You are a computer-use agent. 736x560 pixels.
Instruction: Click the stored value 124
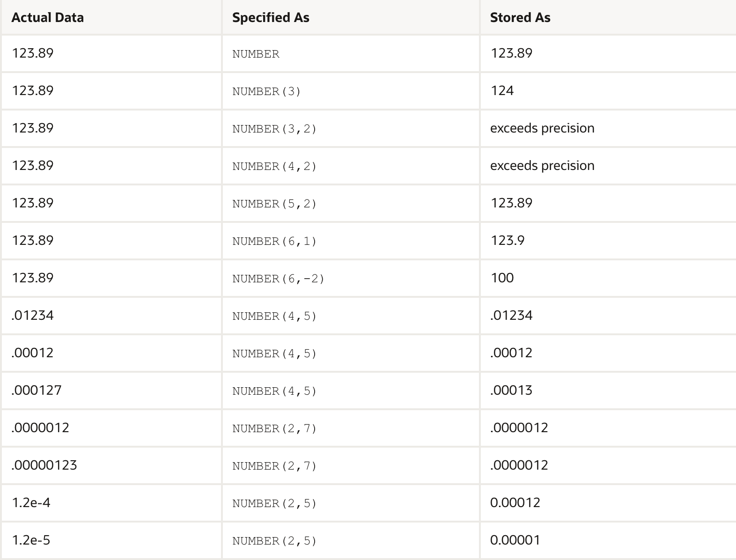click(x=502, y=90)
